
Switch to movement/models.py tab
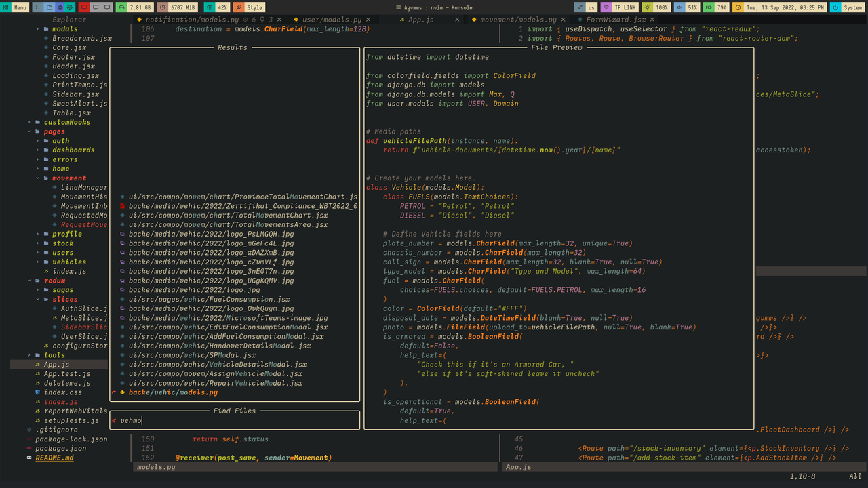[x=518, y=20]
